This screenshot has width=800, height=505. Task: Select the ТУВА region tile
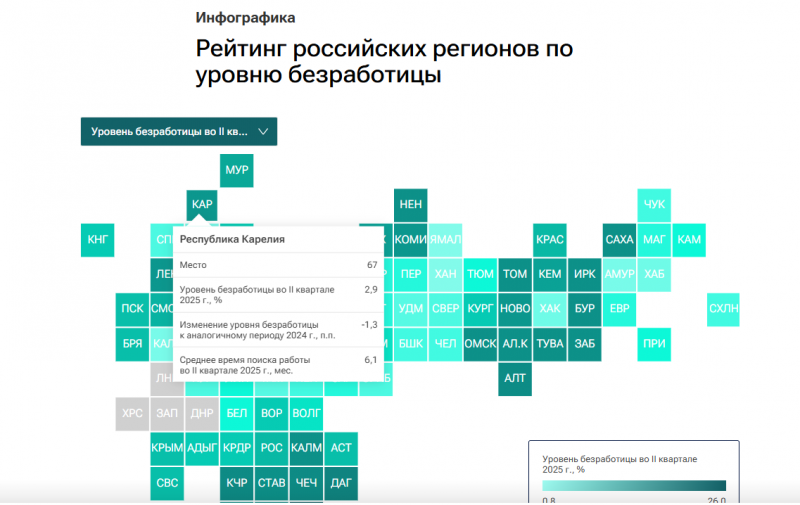pyautogui.click(x=550, y=343)
